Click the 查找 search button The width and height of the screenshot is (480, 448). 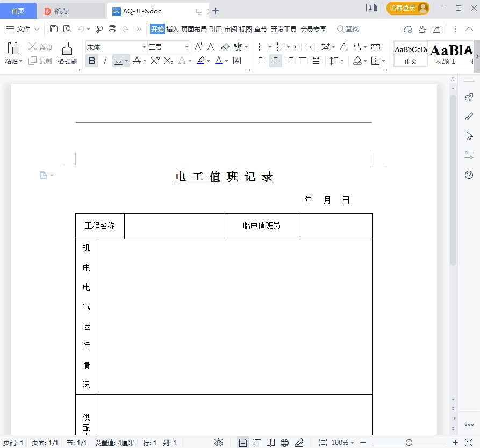point(348,29)
